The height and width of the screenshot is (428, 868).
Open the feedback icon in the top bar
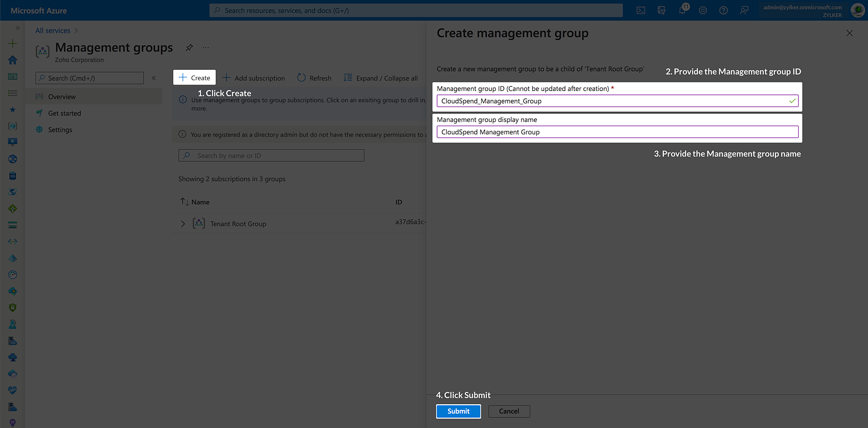pyautogui.click(x=744, y=10)
